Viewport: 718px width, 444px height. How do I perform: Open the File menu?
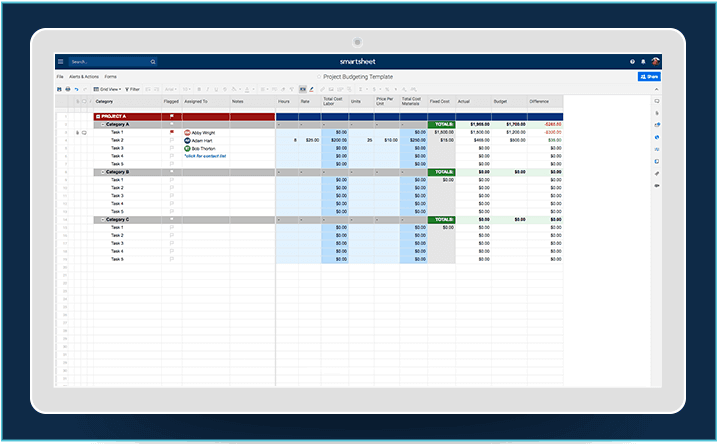coord(60,76)
